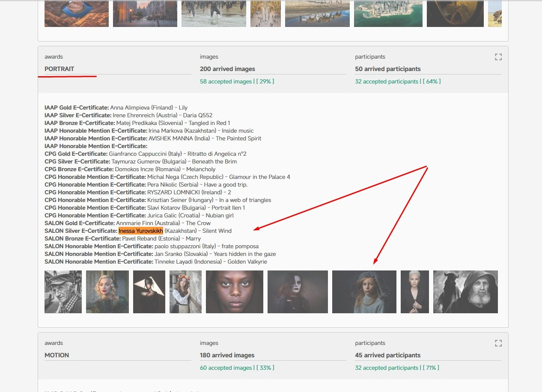The height and width of the screenshot is (392, 542).
Task: Click the PORTRAIT awards heading
Action: 60,69
